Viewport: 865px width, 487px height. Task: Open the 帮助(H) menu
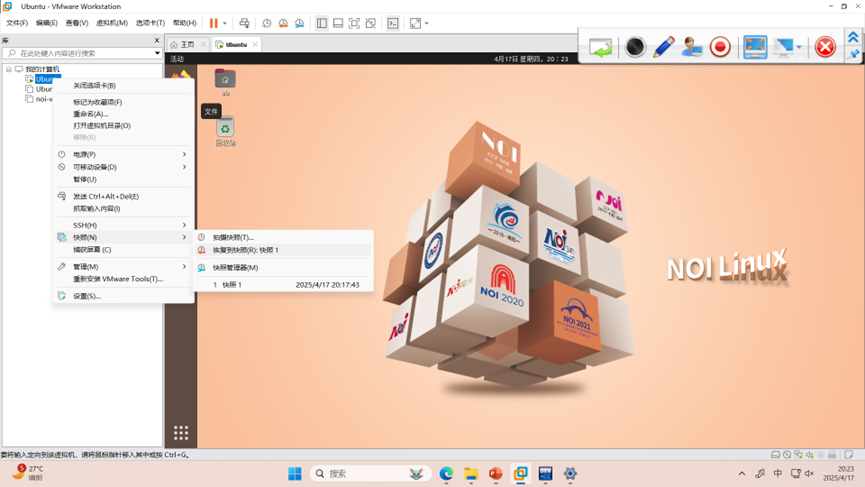[184, 23]
